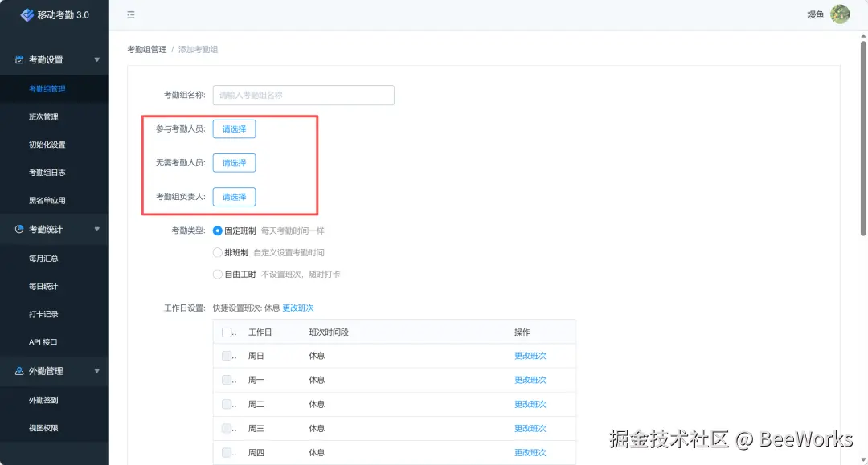Go to 考勤组管理 breadcrumb link
Screen dimensions: 868x465
tap(147, 49)
